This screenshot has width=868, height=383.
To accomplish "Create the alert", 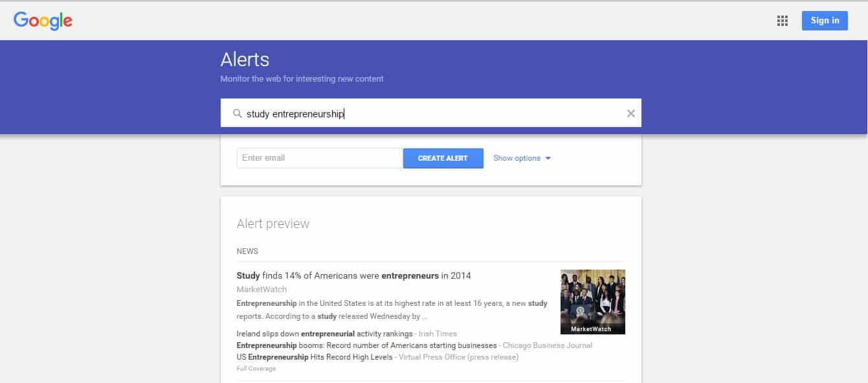I will 443,158.
